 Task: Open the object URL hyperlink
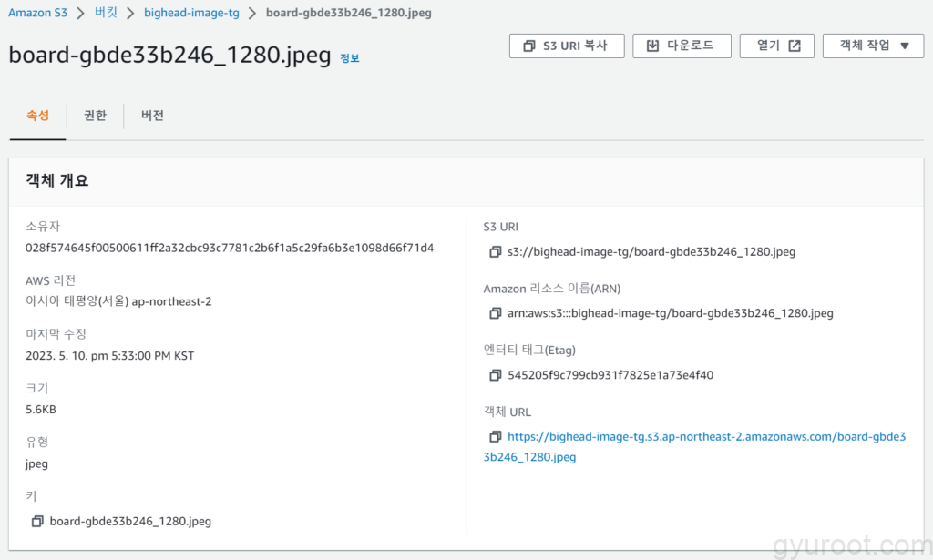(706, 437)
